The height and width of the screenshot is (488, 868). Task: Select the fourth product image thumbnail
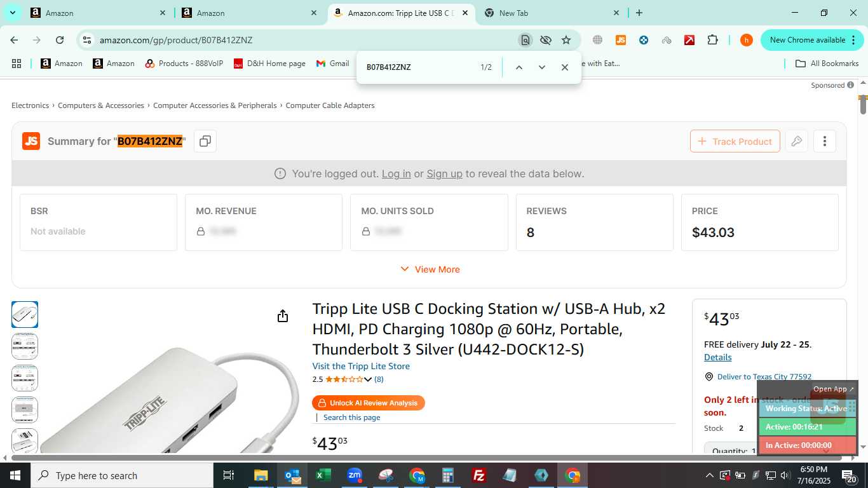(25, 410)
